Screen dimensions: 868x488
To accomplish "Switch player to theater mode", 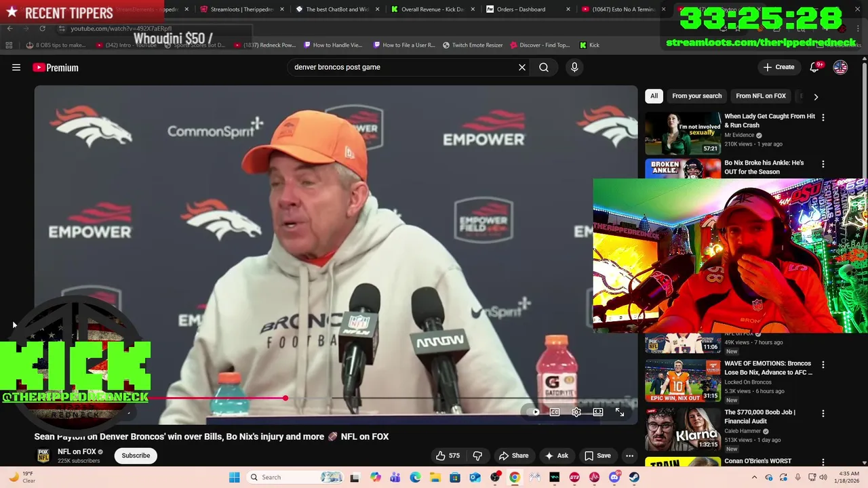I will tap(598, 412).
